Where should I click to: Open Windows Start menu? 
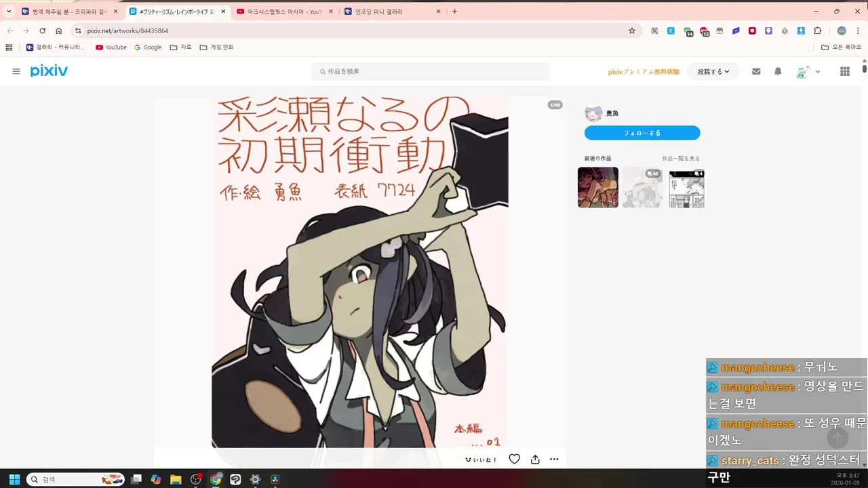point(14,479)
